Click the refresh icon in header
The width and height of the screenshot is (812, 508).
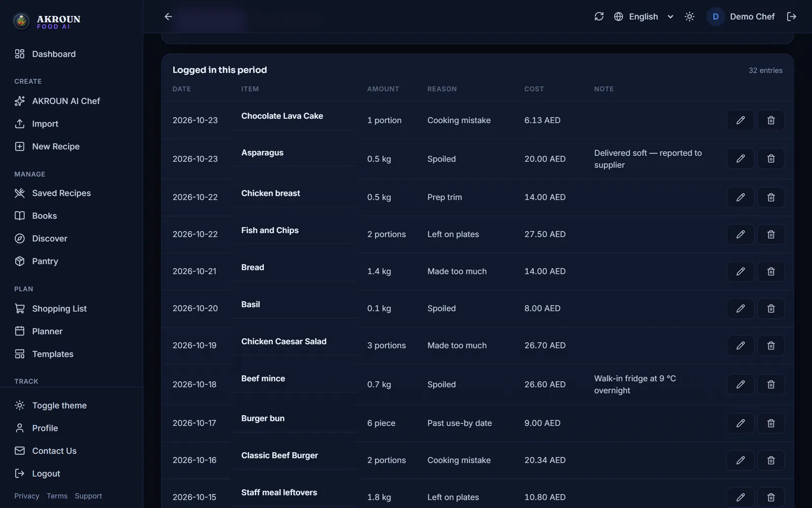pyautogui.click(x=599, y=17)
